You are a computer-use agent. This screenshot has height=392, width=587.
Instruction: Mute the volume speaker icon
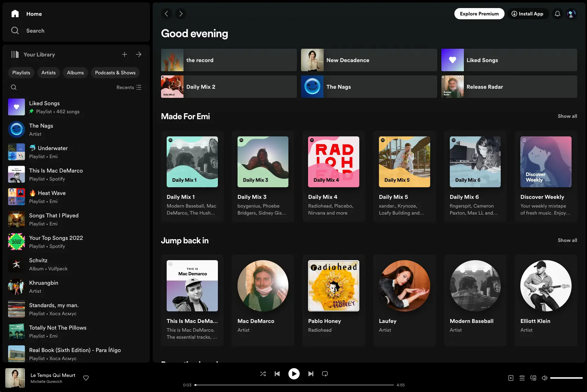point(545,378)
